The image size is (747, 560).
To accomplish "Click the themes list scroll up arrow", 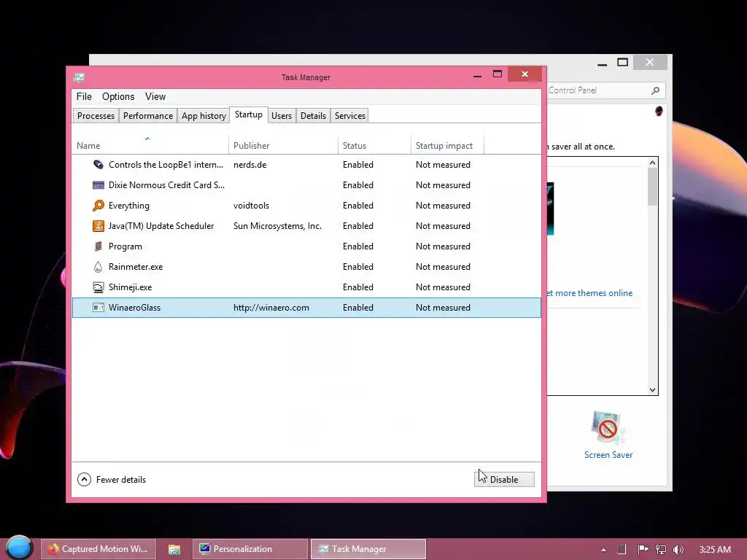I will point(652,163).
